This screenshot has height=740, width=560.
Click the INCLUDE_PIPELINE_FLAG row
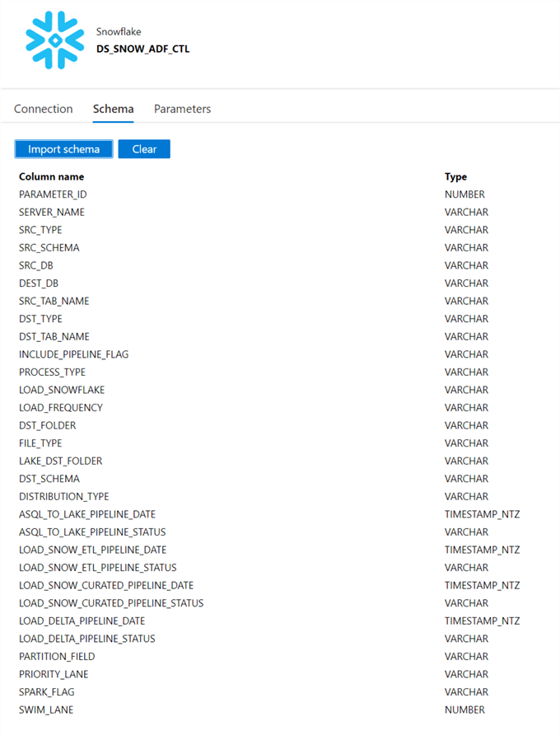74,354
